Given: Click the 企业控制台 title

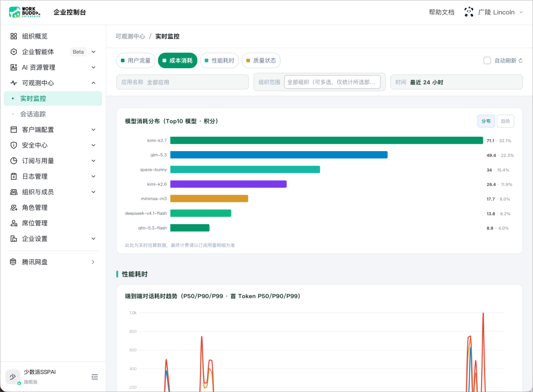Looking at the screenshot, I should 70,12.
